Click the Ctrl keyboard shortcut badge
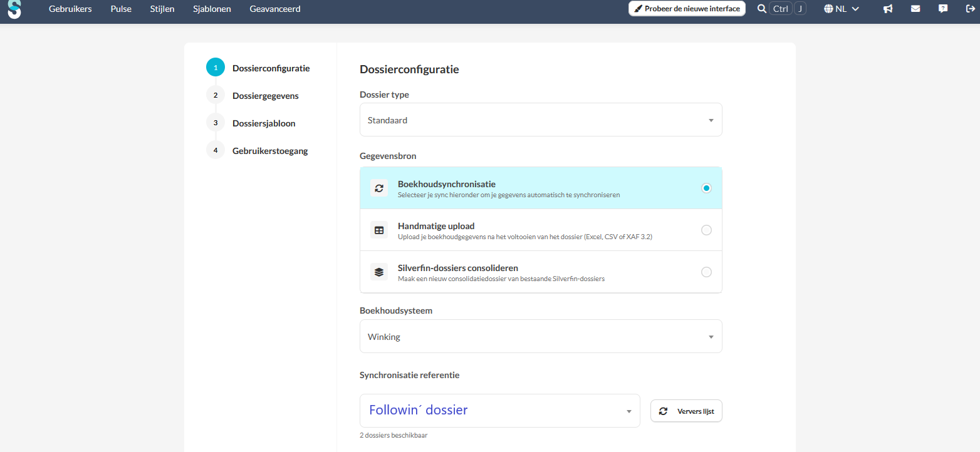The image size is (980, 452). 781,9
